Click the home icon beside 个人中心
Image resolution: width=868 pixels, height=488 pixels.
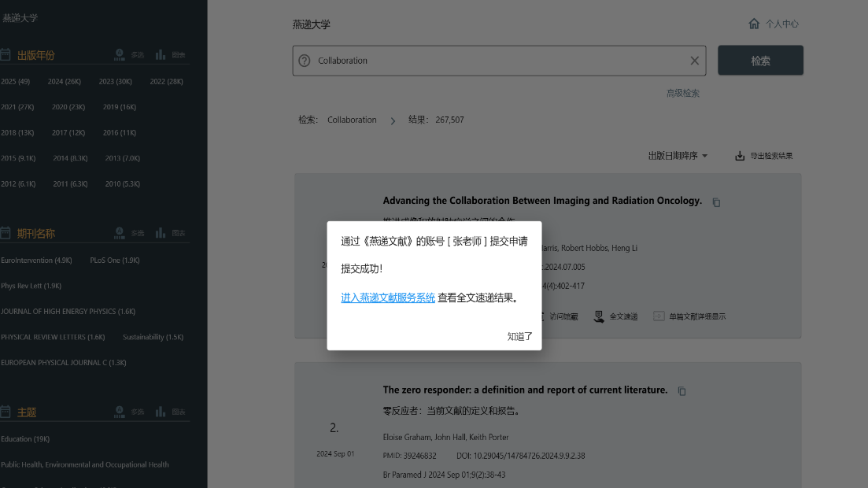(x=754, y=24)
